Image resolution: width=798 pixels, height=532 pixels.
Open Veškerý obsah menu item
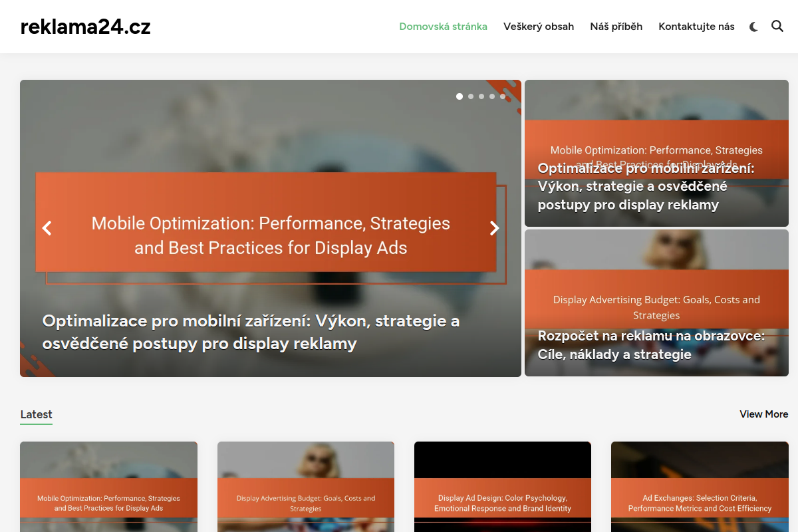tap(539, 27)
